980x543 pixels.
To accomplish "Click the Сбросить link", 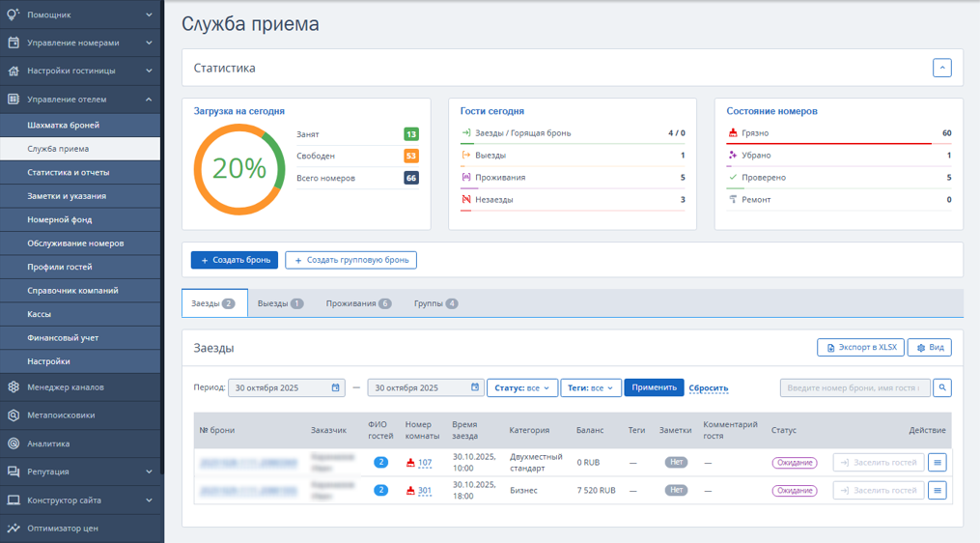I will 708,388.
